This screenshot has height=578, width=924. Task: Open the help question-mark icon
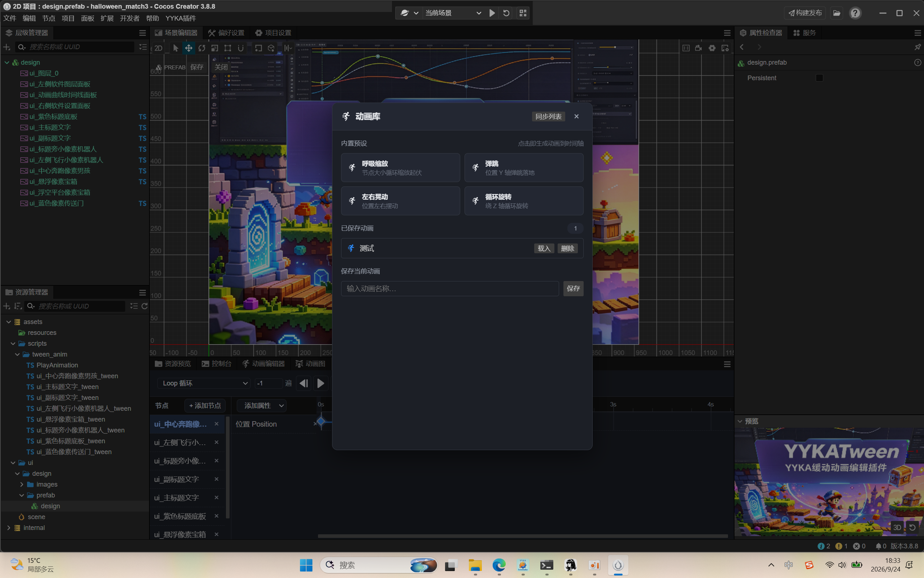click(x=855, y=13)
